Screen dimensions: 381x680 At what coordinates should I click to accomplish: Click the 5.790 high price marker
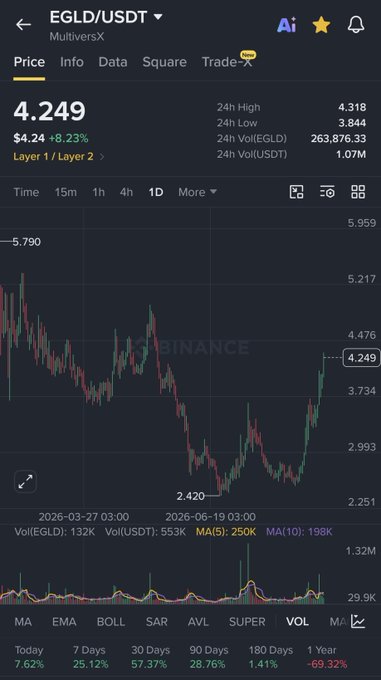26,242
